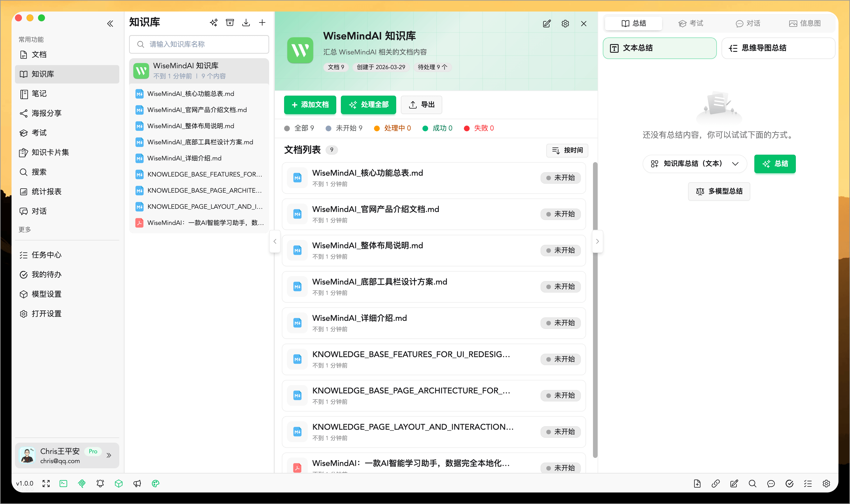This screenshot has width=850, height=504.
Task: Open the recycle bin icon above knowledge library list
Action: [230, 22]
